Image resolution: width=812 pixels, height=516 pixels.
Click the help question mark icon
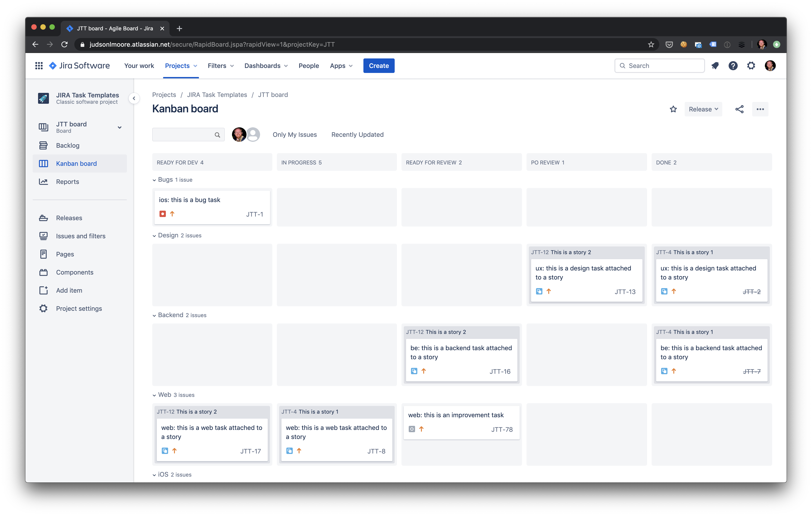click(x=733, y=66)
